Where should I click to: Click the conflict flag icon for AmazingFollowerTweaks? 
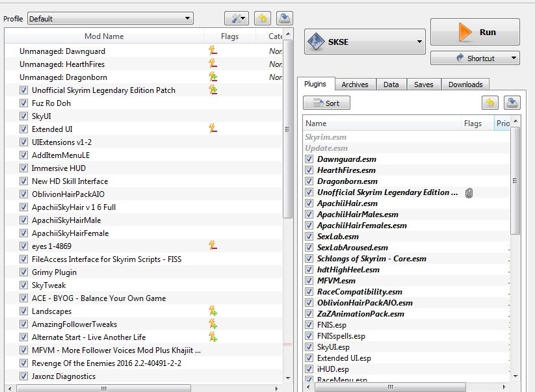(213, 324)
